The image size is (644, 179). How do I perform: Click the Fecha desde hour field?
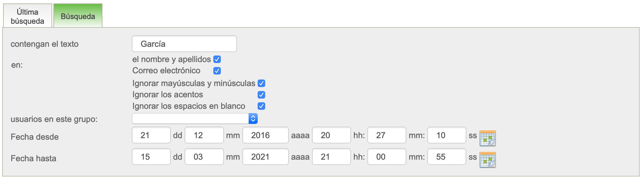331,135
